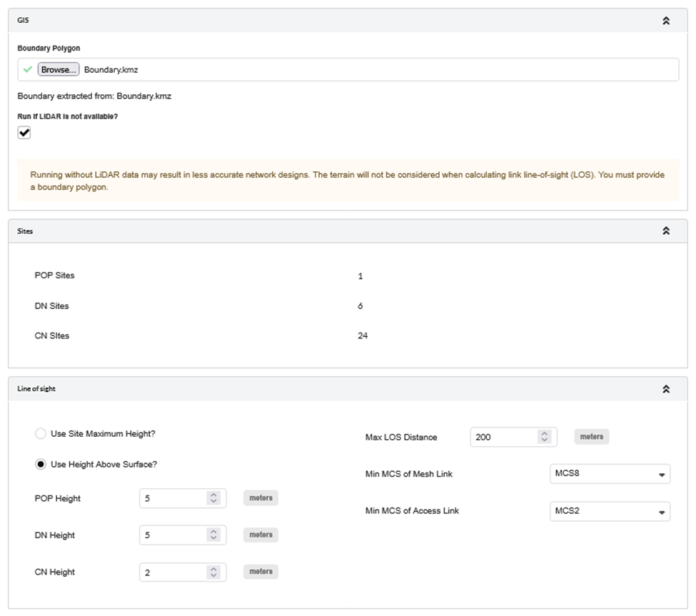696x616 pixels.
Task: Open the Min MCS of Mesh Link dropdown
Action: (610, 474)
